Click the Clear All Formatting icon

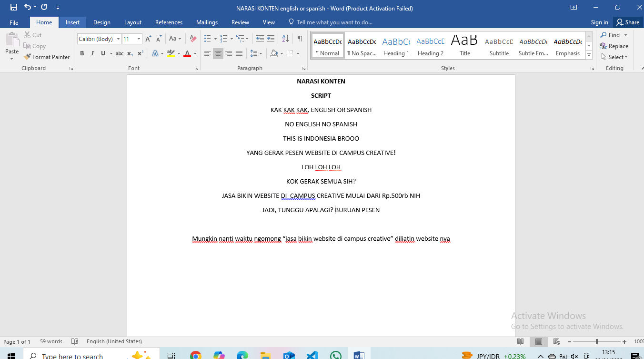click(193, 39)
